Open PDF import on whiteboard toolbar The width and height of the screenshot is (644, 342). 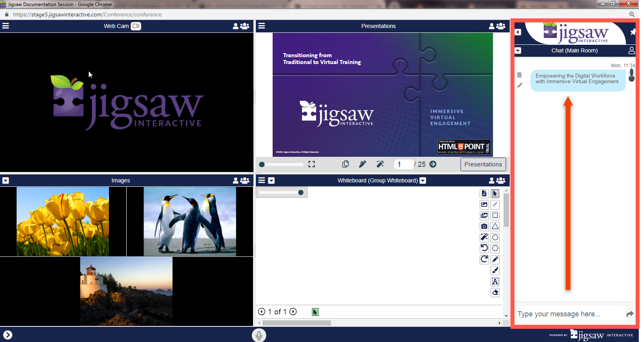point(484,194)
